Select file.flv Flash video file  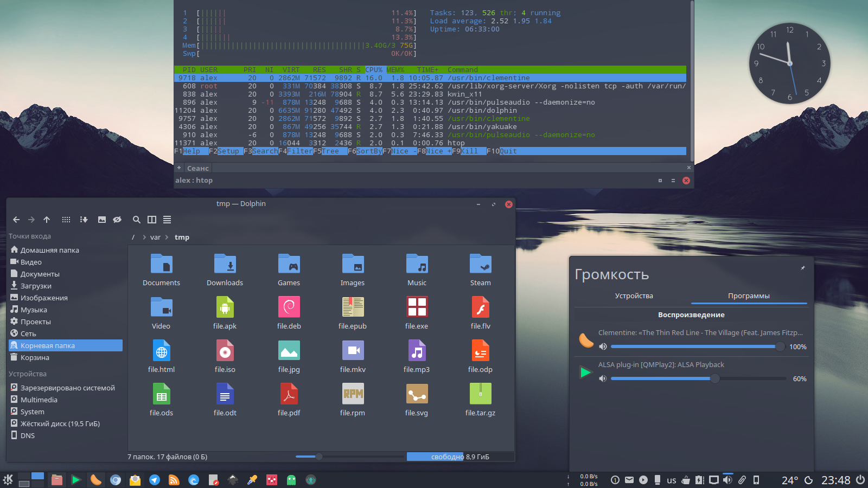point(481,307)
